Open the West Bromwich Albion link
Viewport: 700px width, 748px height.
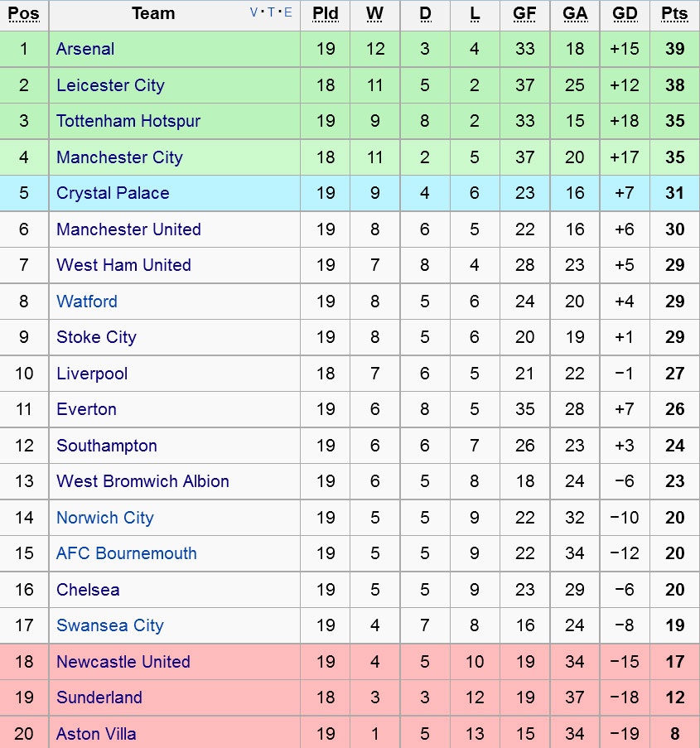[142, 481]
